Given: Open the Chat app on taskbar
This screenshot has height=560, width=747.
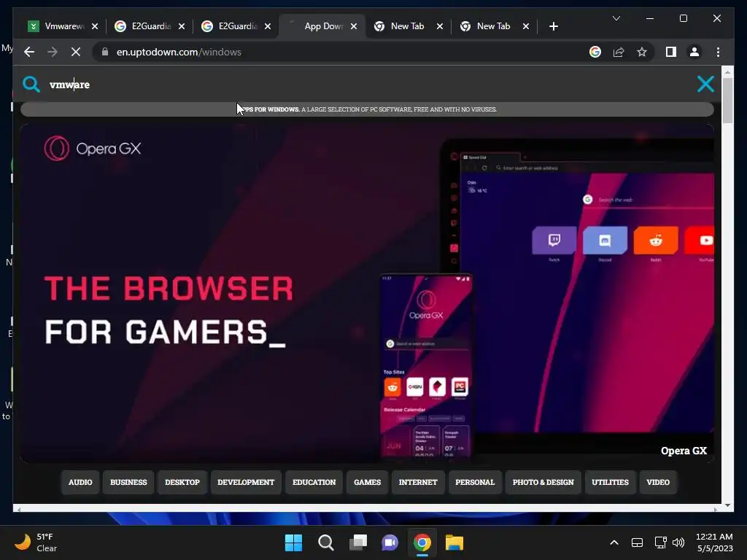Looking at the screenshot, I should [x=390, y=542].
